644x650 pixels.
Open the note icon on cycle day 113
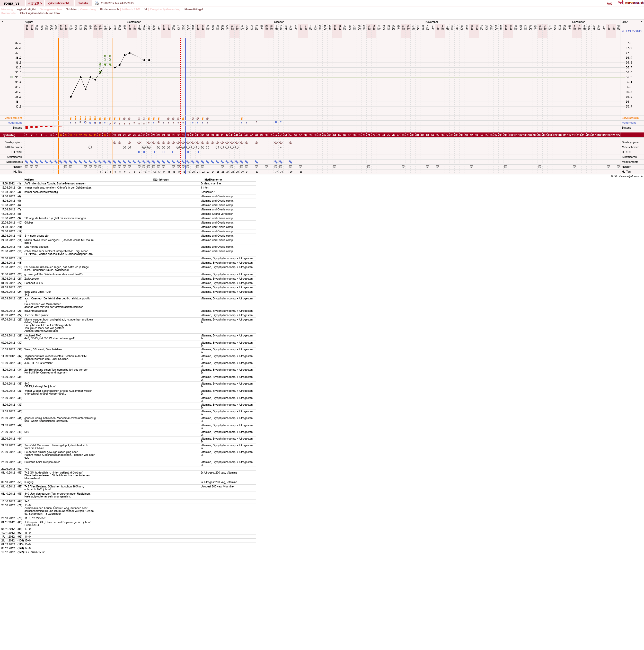point(574,167)
